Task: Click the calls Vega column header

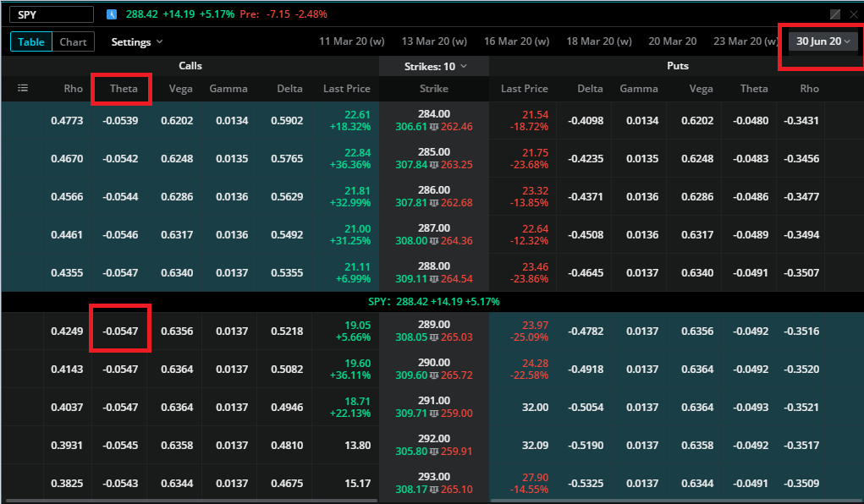Action: [x=180, y=89]
